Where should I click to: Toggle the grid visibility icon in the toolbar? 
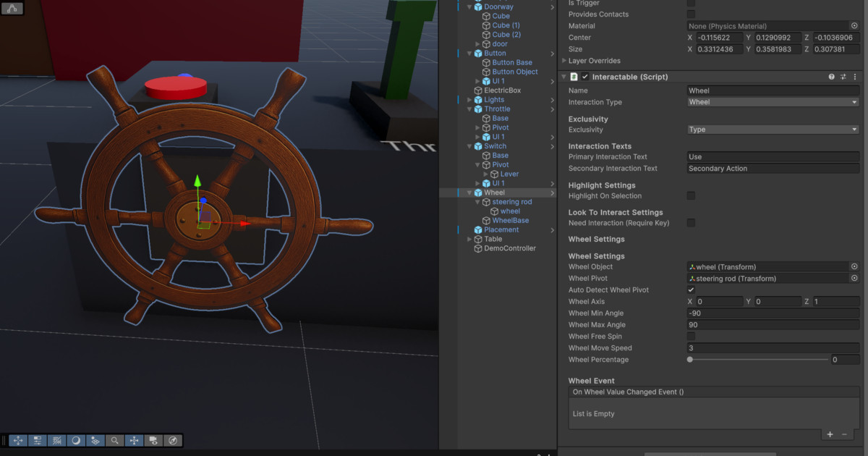click(56, 440)
